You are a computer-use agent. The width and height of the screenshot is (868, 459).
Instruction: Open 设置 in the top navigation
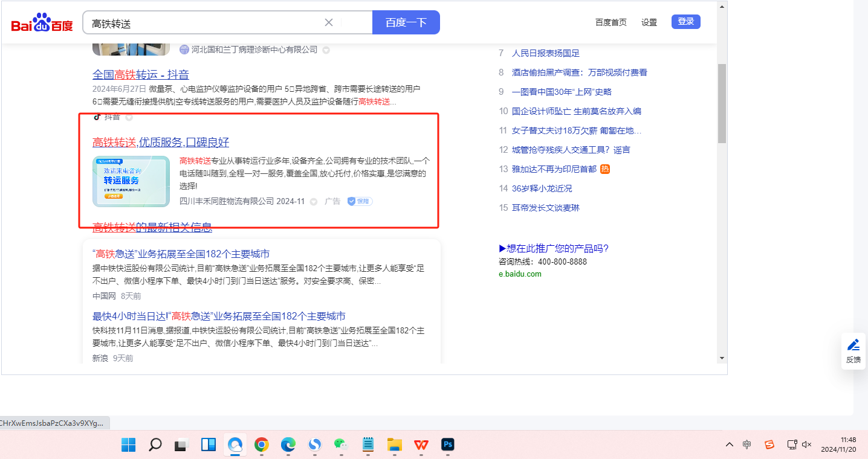[x=649, y=22]
